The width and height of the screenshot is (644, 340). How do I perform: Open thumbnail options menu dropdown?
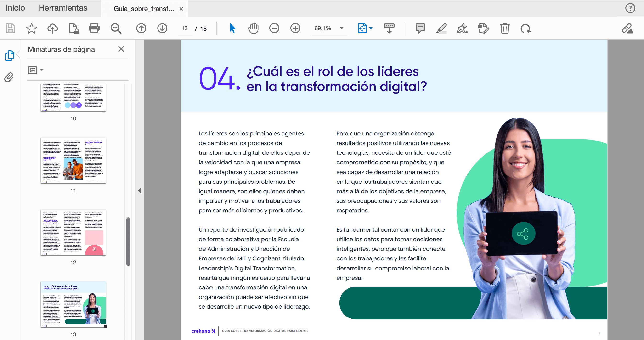coord(35,70)
